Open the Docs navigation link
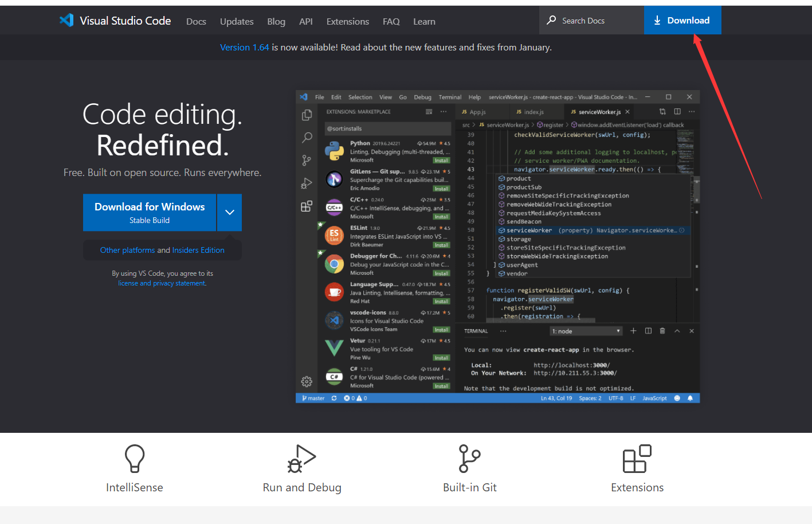 [x=196, y=21]
